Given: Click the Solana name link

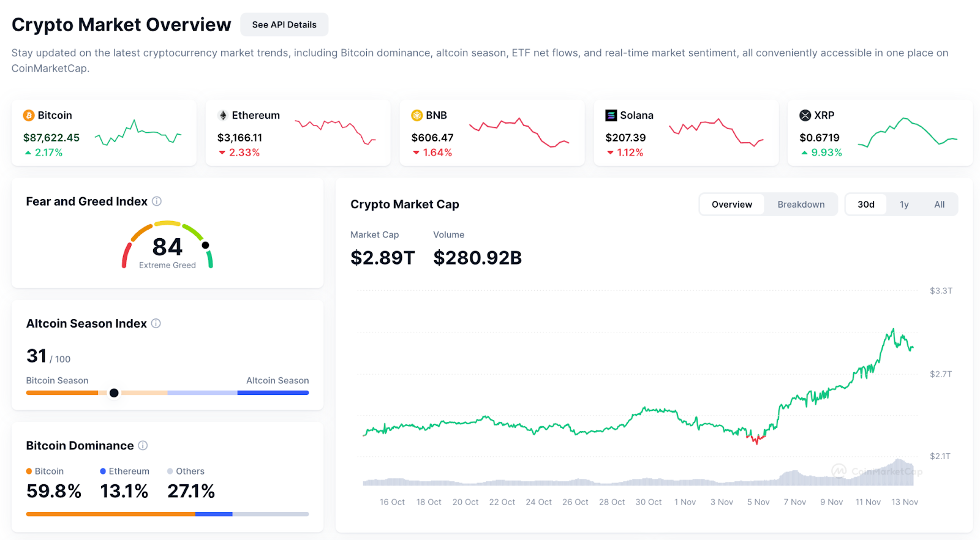Looking at the screenshot, I should click(637, 115).
